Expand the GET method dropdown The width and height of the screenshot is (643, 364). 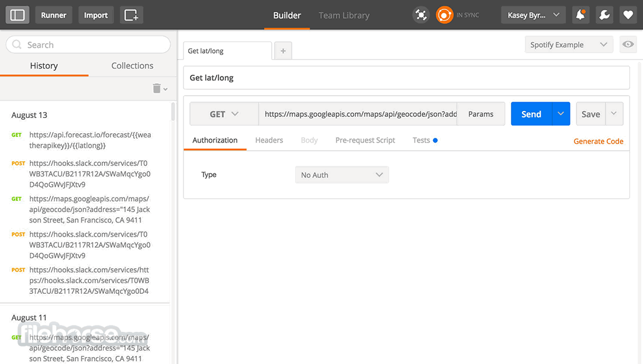click(x=224, y=115)
